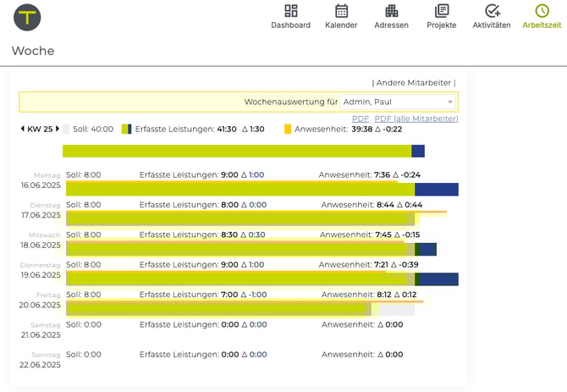The image size is (567, 392).
Task: Go to next week arrow after KW 25
Action: pos(58,129)
